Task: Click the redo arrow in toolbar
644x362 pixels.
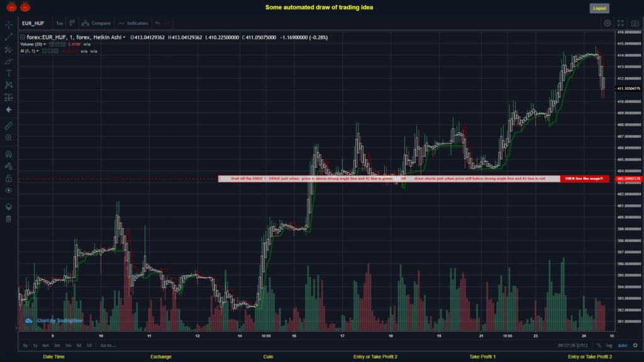Action: point(167,23)
